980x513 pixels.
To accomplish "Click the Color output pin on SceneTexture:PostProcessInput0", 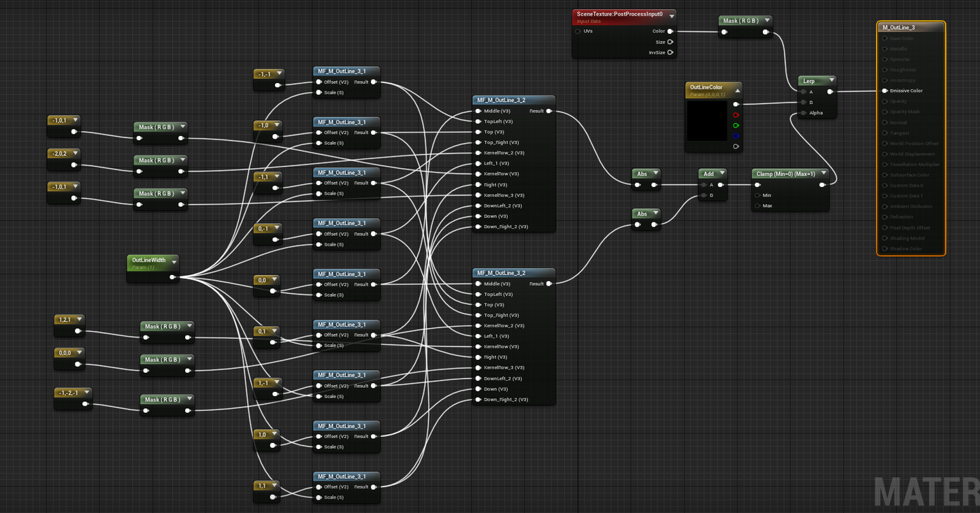I will point(670,31).
